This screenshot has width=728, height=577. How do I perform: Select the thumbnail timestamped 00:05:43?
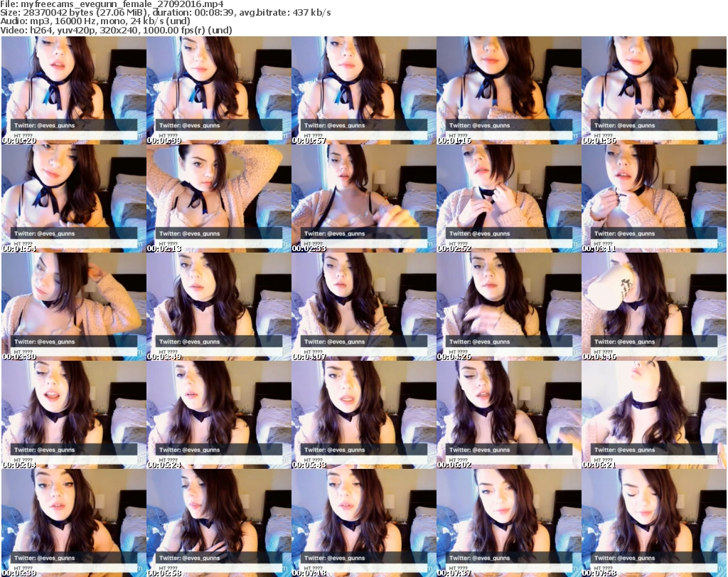(364, 415)
